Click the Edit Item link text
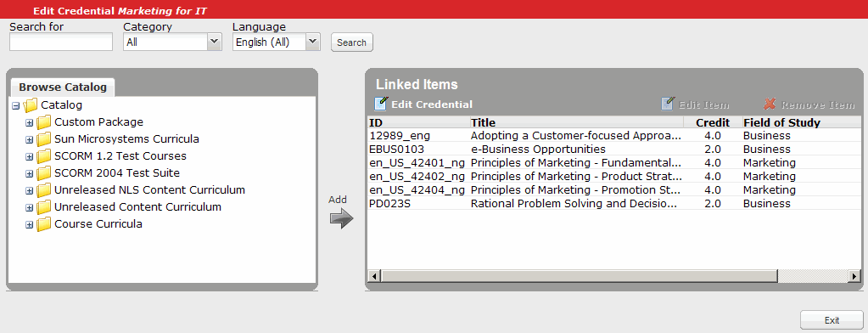This screenshot has height=333, width=868. click(x=703, y=104)
